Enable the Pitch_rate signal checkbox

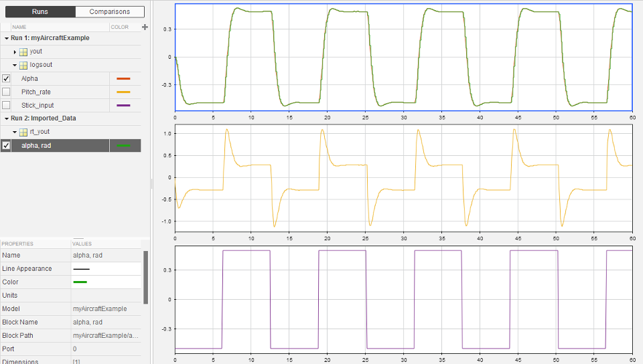pyautogui.click(x=6, y=92)
